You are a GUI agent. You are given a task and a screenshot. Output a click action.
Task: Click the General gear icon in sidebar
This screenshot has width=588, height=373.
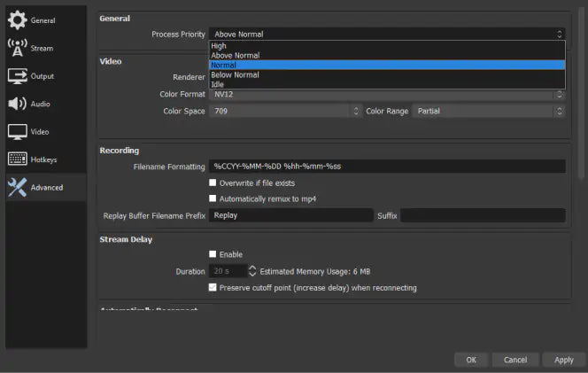(x=18, y=19)
